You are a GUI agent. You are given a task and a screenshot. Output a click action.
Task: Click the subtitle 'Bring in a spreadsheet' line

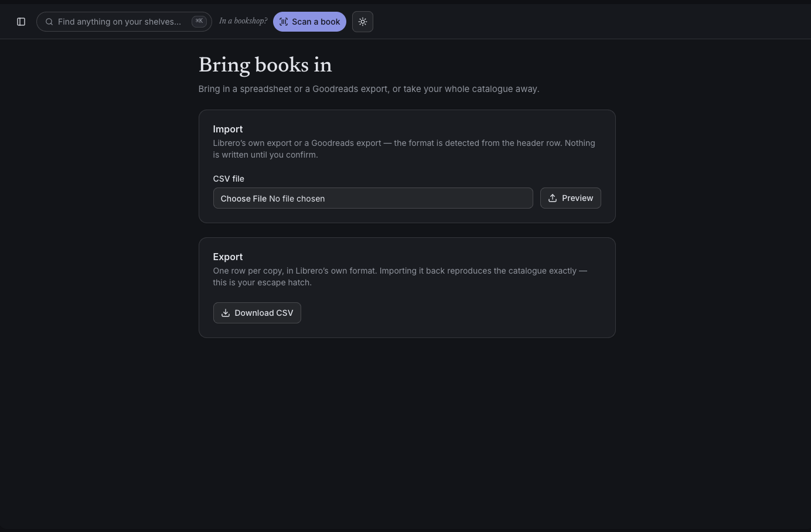pyautogui.click(x=369, y=89)
